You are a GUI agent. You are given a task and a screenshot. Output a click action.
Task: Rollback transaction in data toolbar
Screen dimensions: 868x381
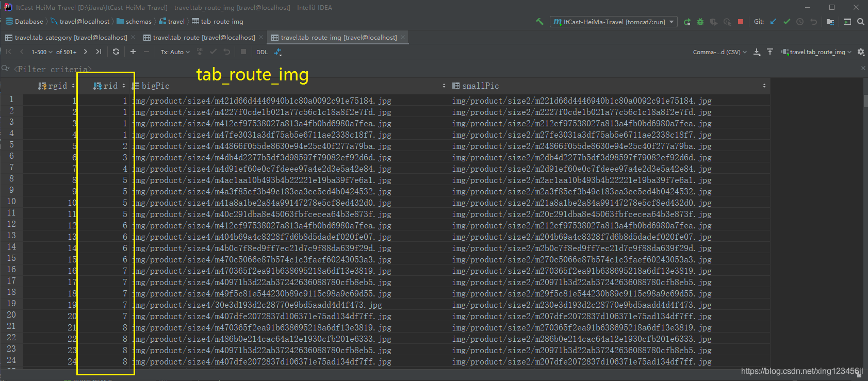tap(226, 52)
